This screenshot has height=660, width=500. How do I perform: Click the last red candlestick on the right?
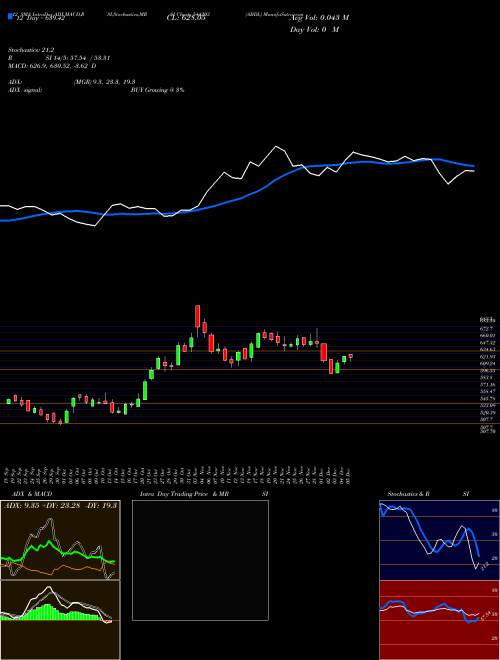[351, 356]
